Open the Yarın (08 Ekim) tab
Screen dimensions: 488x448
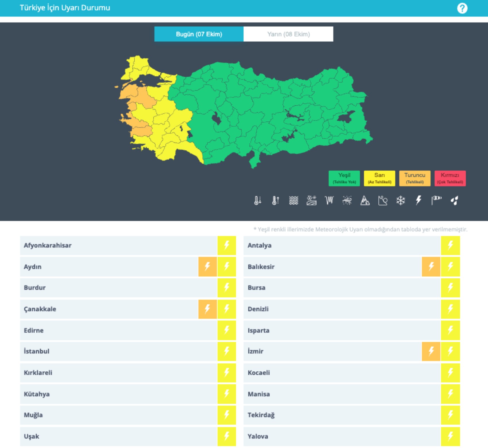tap(288, 34)
